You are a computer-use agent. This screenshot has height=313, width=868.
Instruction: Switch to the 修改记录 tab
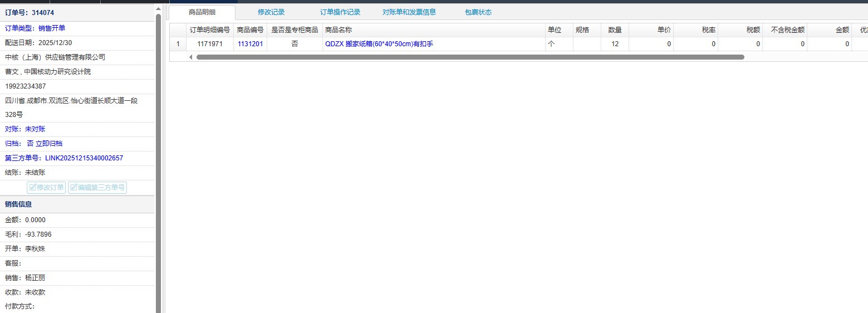(271, 12)
